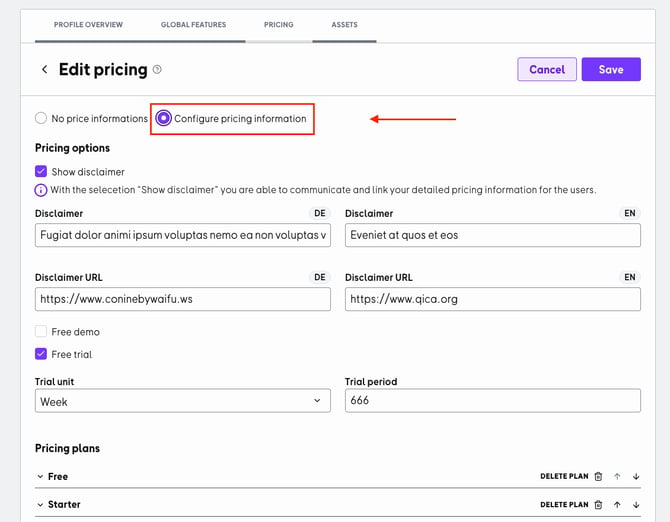
Task: Click the Trial period field showing 666
Action: pyautogui.click(x=493, y=400)
